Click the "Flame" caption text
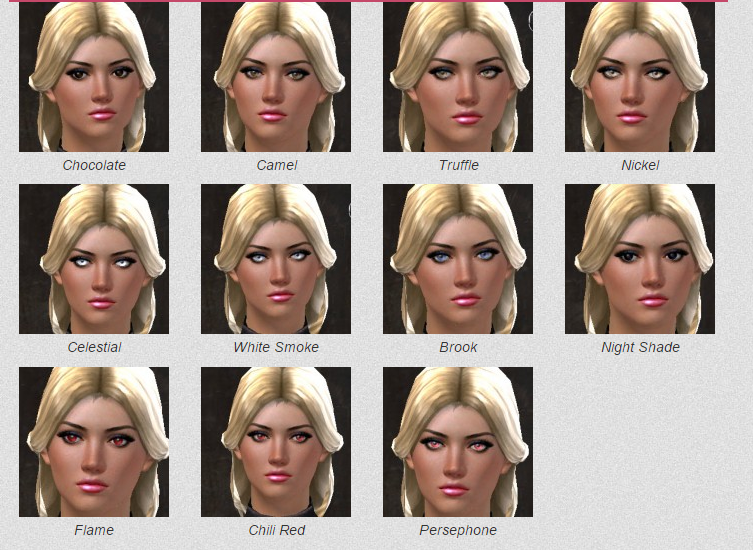Viewport: 753px width, 550px height. [94, 530]
